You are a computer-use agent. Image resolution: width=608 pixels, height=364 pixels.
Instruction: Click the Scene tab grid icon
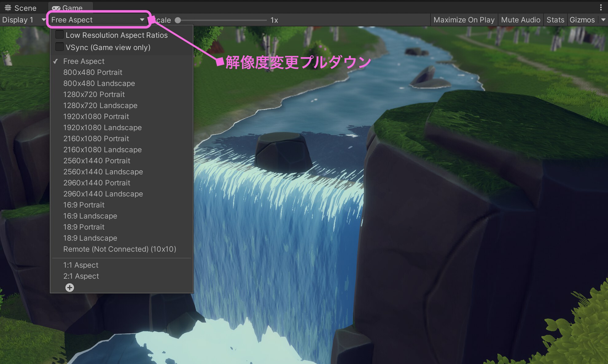8,8
